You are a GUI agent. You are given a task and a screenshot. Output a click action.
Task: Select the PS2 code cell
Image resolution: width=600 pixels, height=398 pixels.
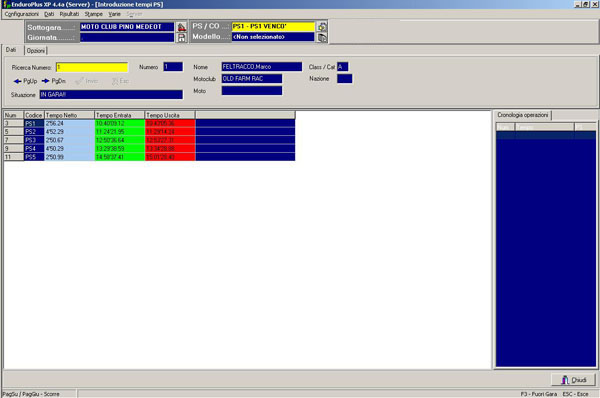pos(34,132)
